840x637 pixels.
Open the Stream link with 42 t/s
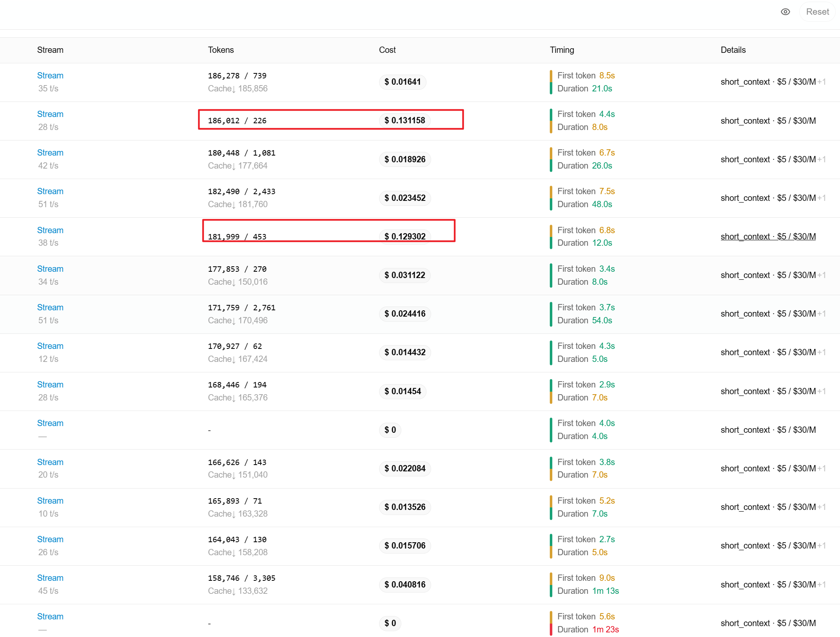[50, 153]
